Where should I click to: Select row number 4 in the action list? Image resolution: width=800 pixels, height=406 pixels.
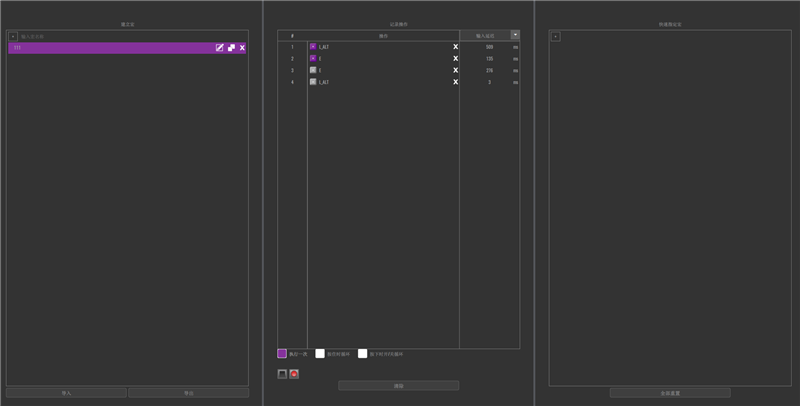pos(292,82)
